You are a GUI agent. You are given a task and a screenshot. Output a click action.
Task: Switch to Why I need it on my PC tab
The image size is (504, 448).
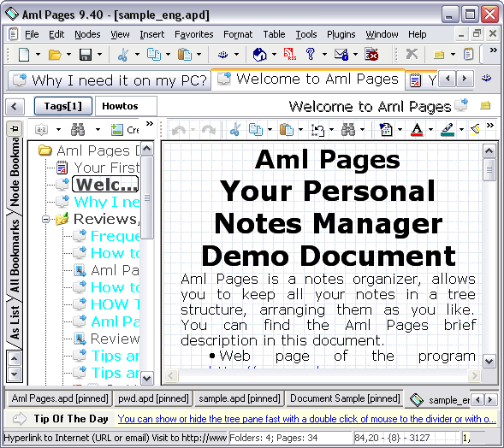pos(110,80)
